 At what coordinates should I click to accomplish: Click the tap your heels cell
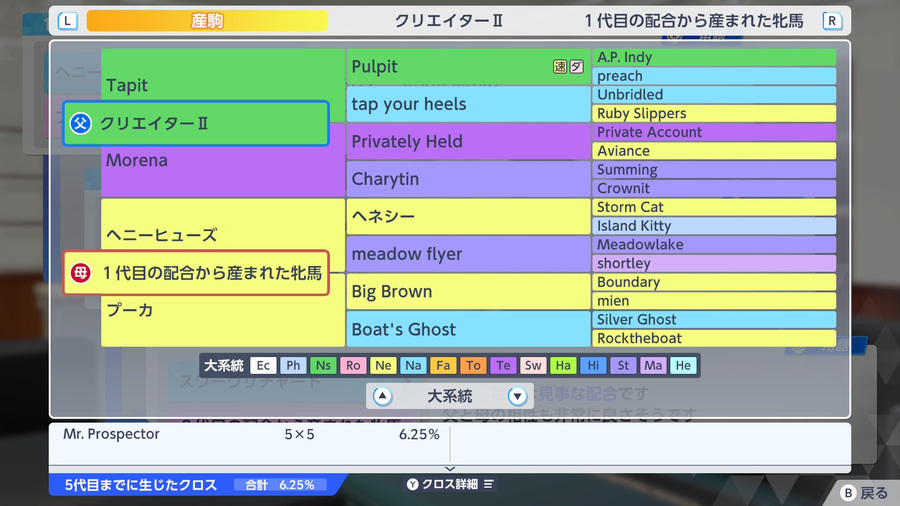pyautogui.click(x=468, y=104)
